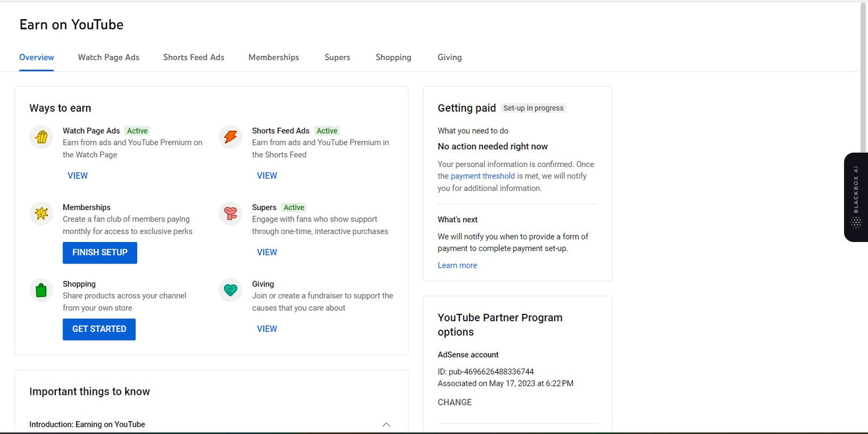Image resolution: width=868 pixels, height=434 pixels.
Task: Go to the Memberships tab
Action: click(273, 58)
